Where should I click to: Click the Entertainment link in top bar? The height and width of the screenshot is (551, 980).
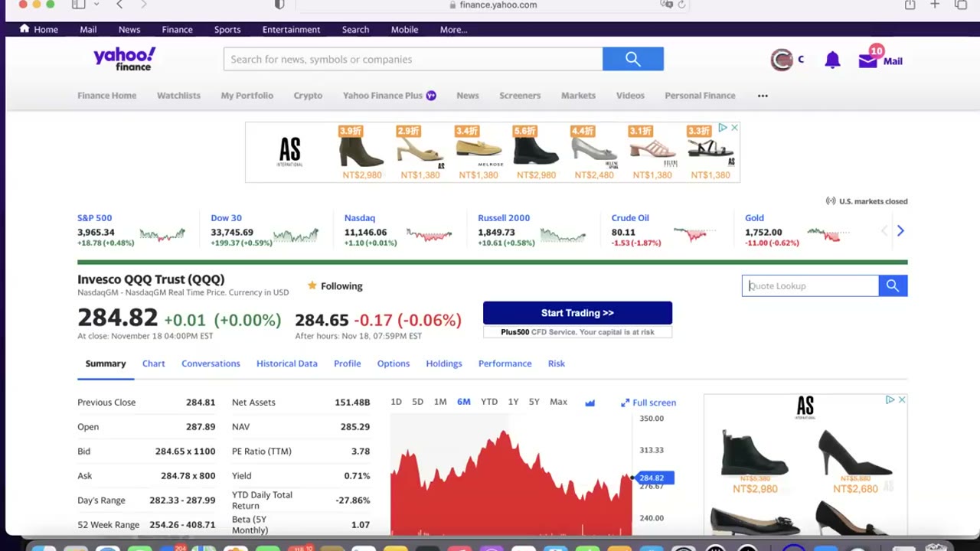[x=291, y=30]
